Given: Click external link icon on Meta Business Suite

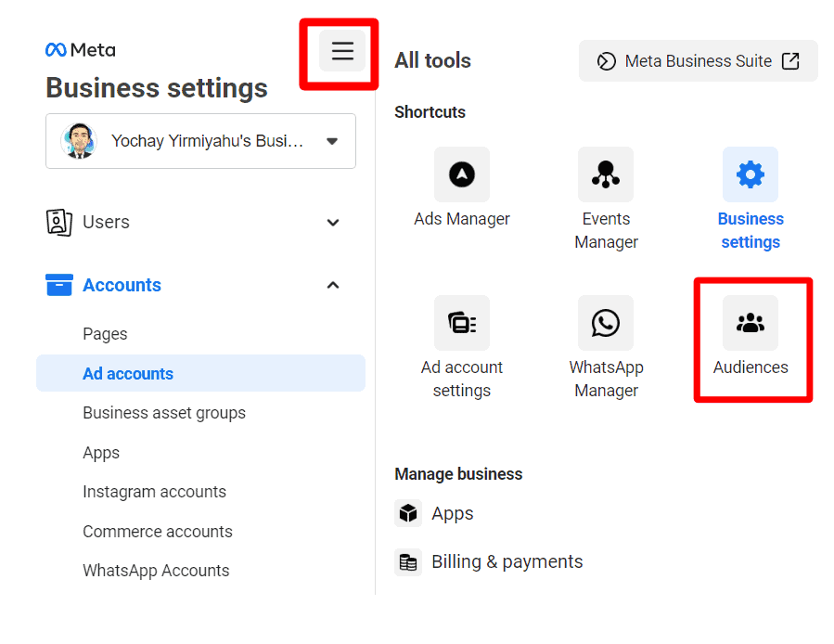Looking at the screenshot, I should coord(790,61).
